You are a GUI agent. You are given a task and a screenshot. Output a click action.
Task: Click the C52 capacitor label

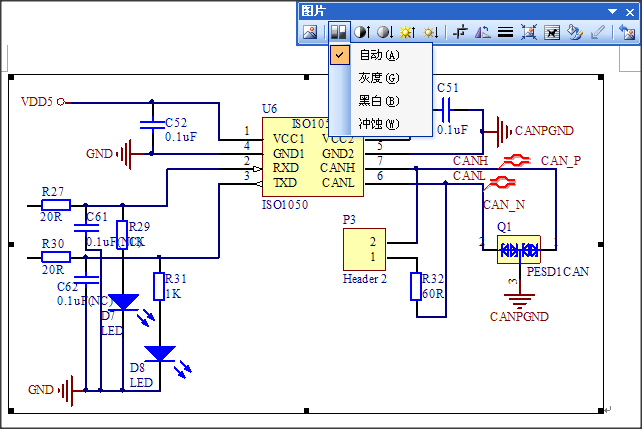tap(176, 122)
